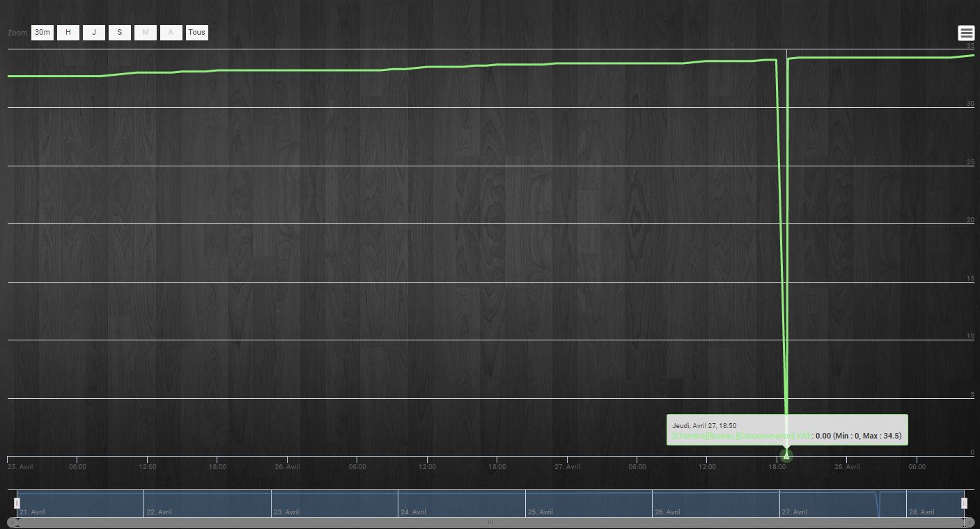This screenshot has width=980, height=529.
Task: Set zoom range to H (hour)
Action: pos(68,32)
